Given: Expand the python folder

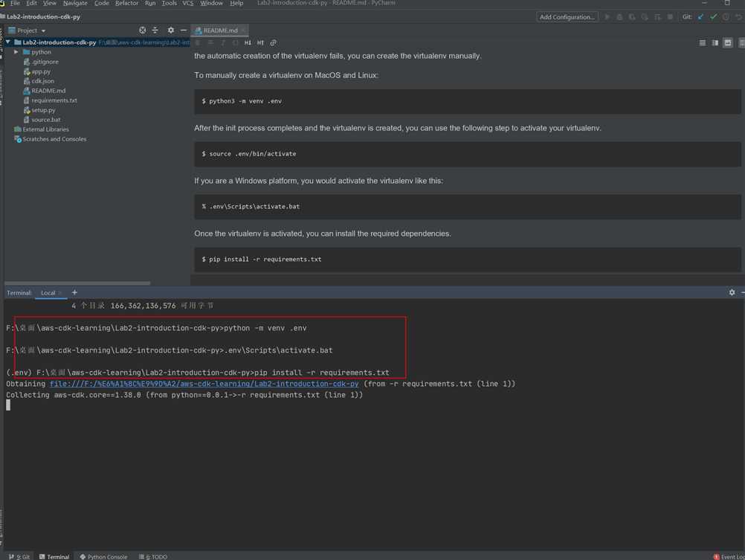Looking at the screenshot, I should (x=16, y=52).
